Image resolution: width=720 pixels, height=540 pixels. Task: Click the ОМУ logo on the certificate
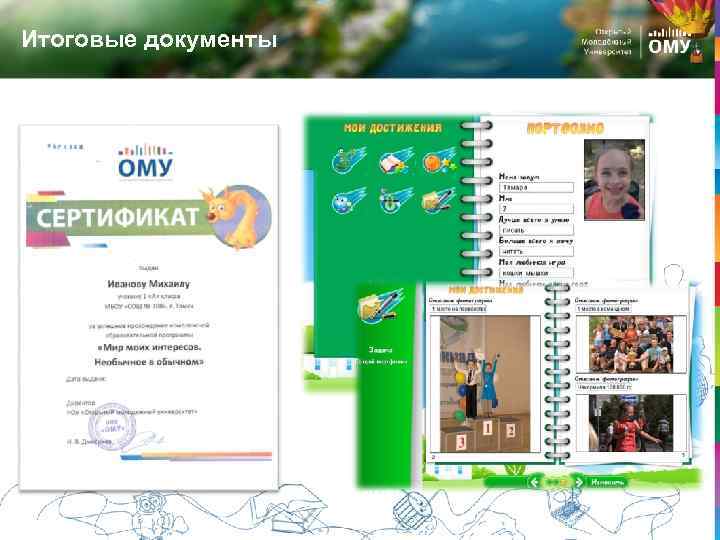[x=145, y=162]
